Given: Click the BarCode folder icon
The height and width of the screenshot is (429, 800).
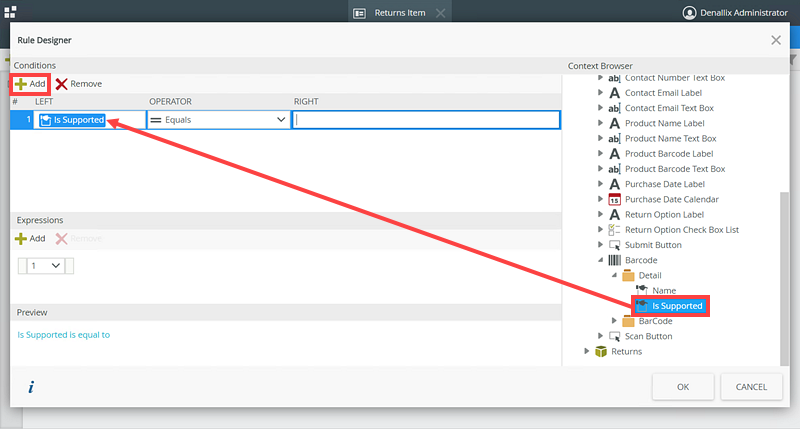Looking at the screenshot, I should (x=628, y=321).
